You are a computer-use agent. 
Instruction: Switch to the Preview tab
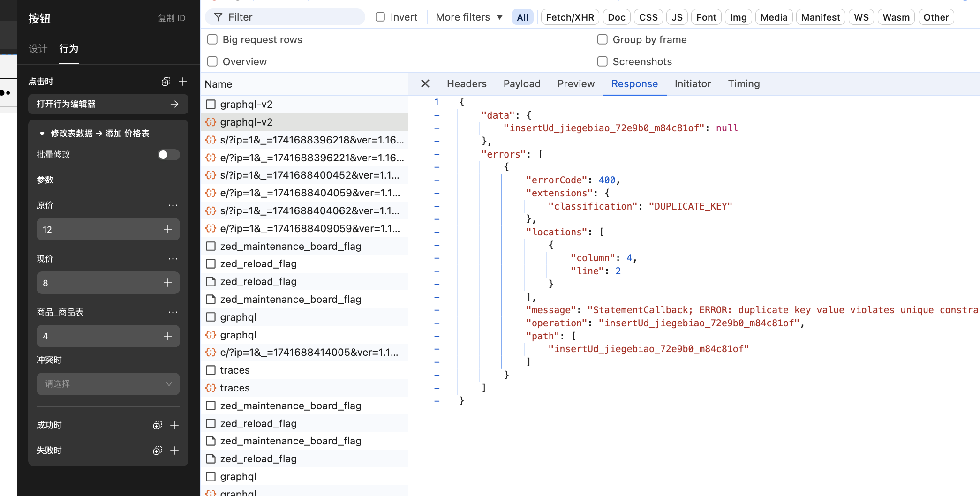coord(576,83)
